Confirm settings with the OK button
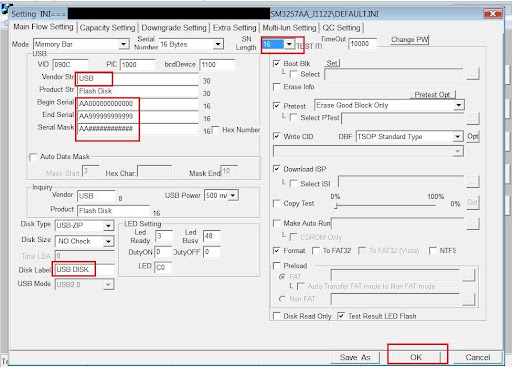Screen dimensions: 512x367 point(416,357)
